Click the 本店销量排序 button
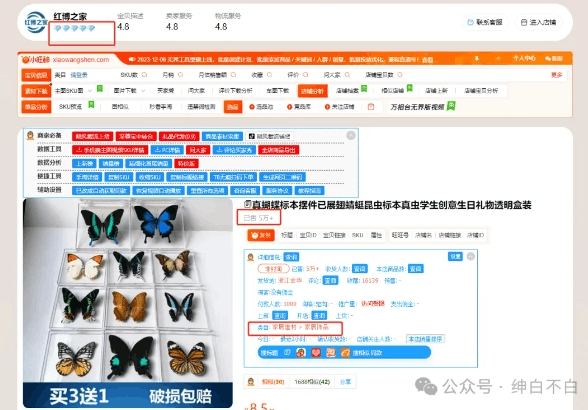Viewport: 588px width, 410px height. [x=425, y=339]
